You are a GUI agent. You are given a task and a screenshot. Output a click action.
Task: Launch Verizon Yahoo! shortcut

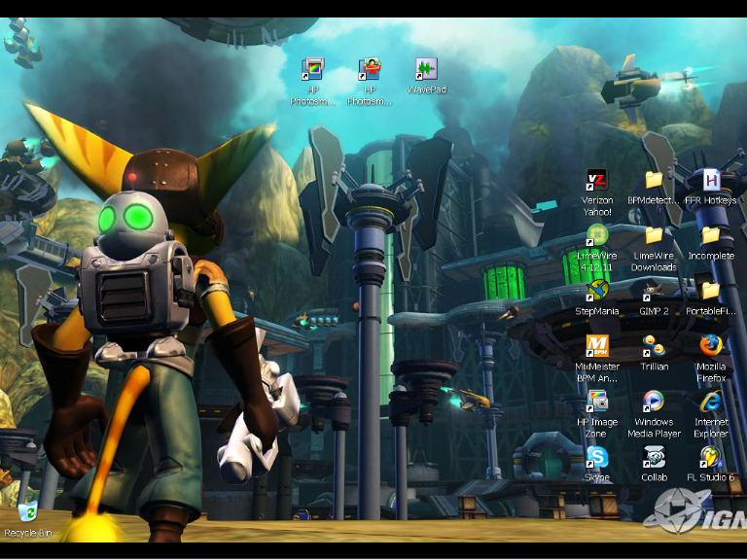(x=596, y=181)
